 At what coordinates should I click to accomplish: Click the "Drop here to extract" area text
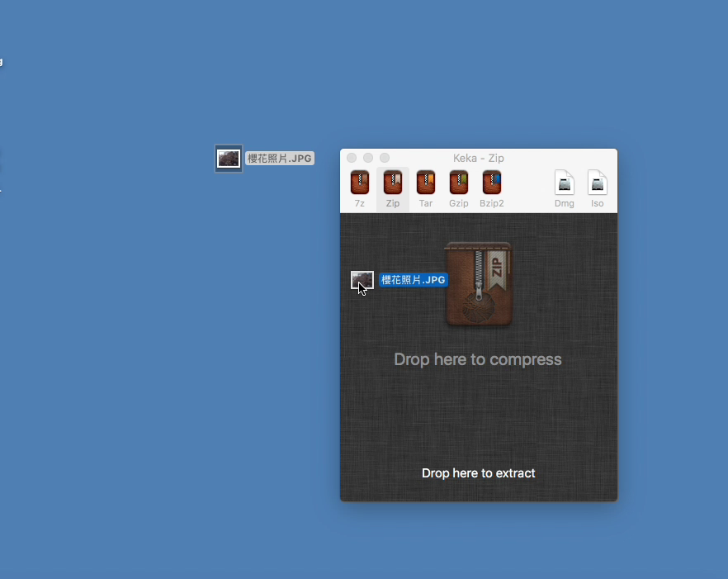tap(478, 473)
